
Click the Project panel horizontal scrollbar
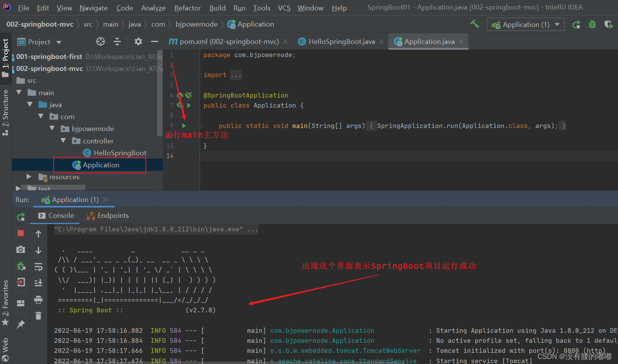point(53,187)
